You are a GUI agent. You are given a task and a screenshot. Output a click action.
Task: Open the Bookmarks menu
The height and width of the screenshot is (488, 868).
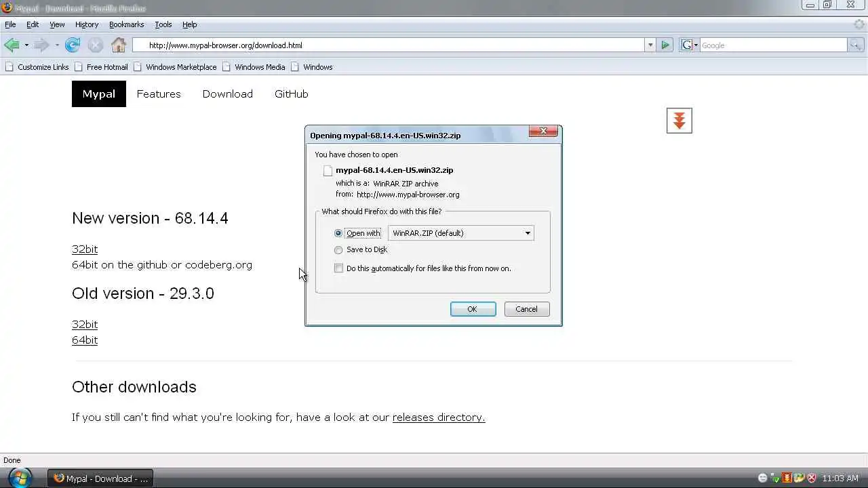(127, 24)
